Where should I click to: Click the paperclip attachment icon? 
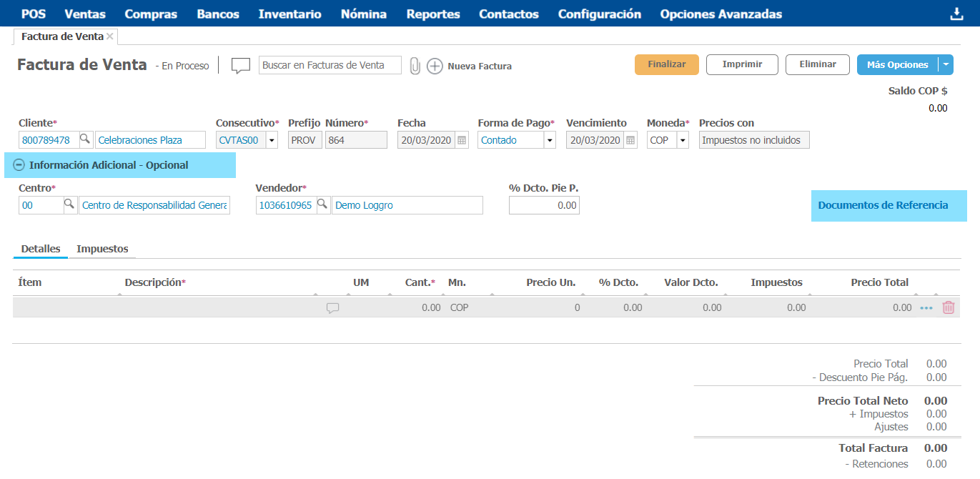click(415, 66)
